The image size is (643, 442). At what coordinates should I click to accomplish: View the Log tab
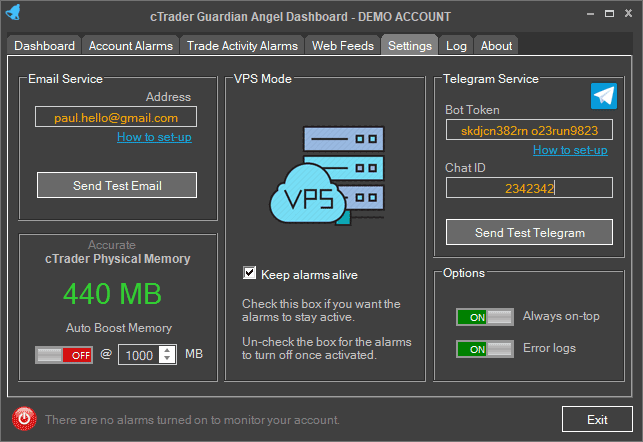(x=456, y=46)
